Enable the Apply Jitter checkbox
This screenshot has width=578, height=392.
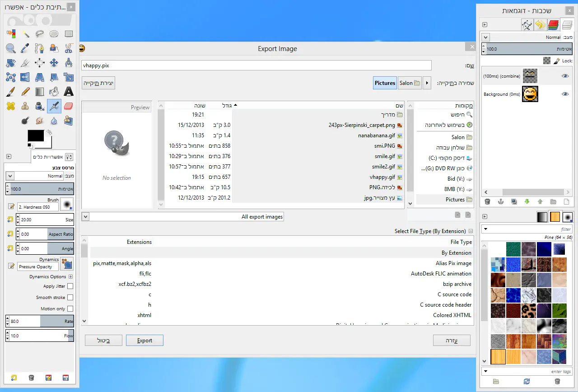(70, 286)
